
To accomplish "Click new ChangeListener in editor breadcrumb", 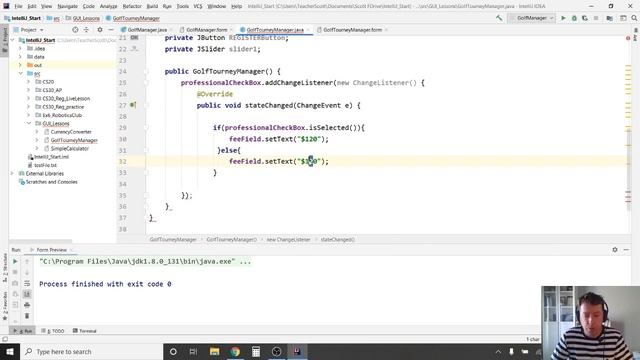I will click(288, 240).
